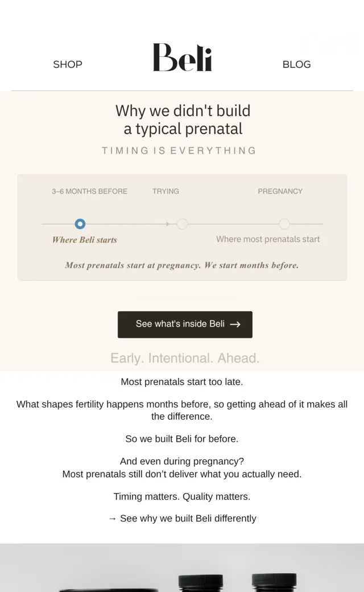Open the BLOG menu link
Image resolution: width=364 pixels, height=592 pixels.
(296, 64)
